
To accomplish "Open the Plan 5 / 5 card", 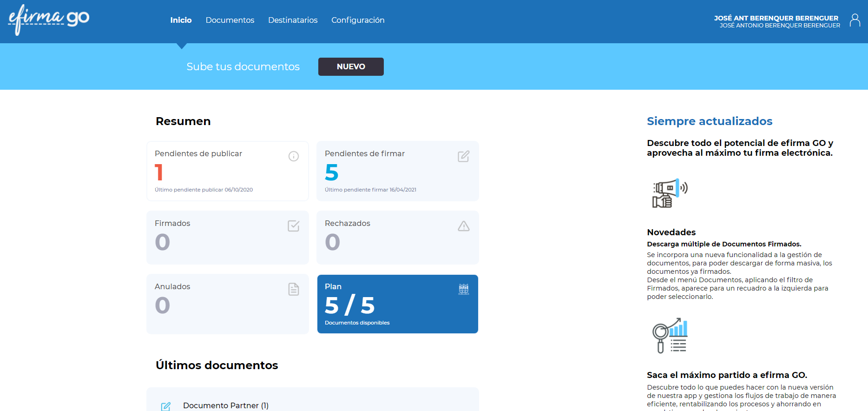I will (x=398, y=304).
